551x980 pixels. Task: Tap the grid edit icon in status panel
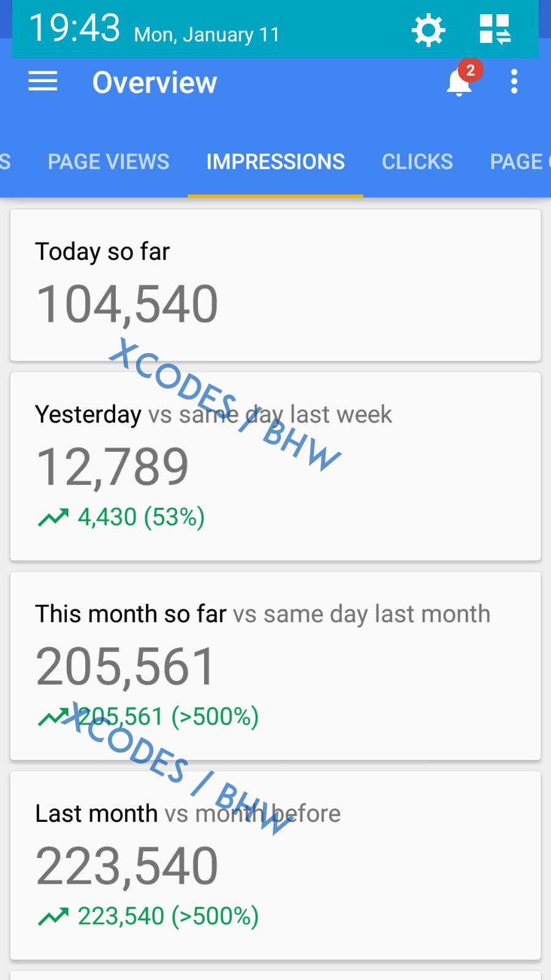[x=495, y=29]
